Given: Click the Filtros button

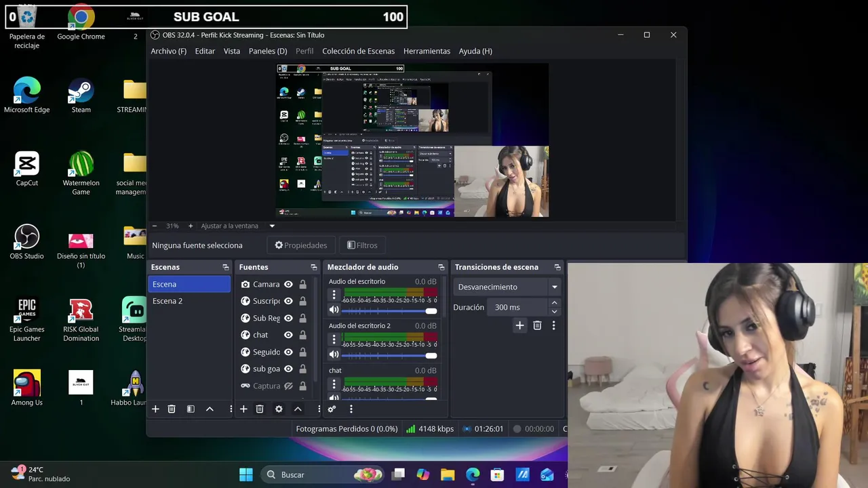Looking at the screenshot, I should click(362, 245).
